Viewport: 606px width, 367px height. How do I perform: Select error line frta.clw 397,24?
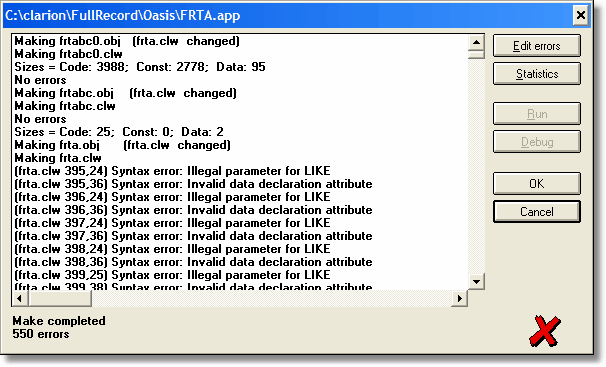pos(172,223)
